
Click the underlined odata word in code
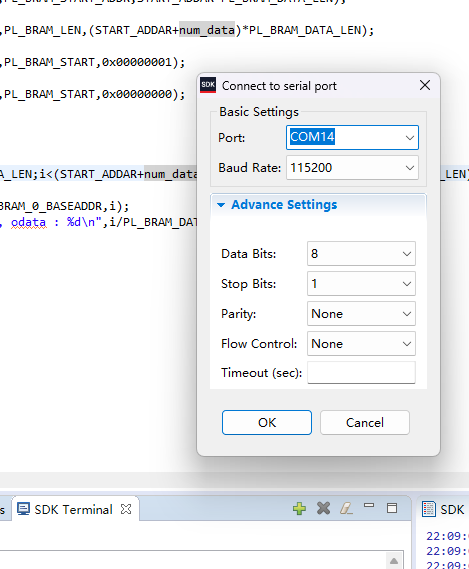tap(29, 222)
